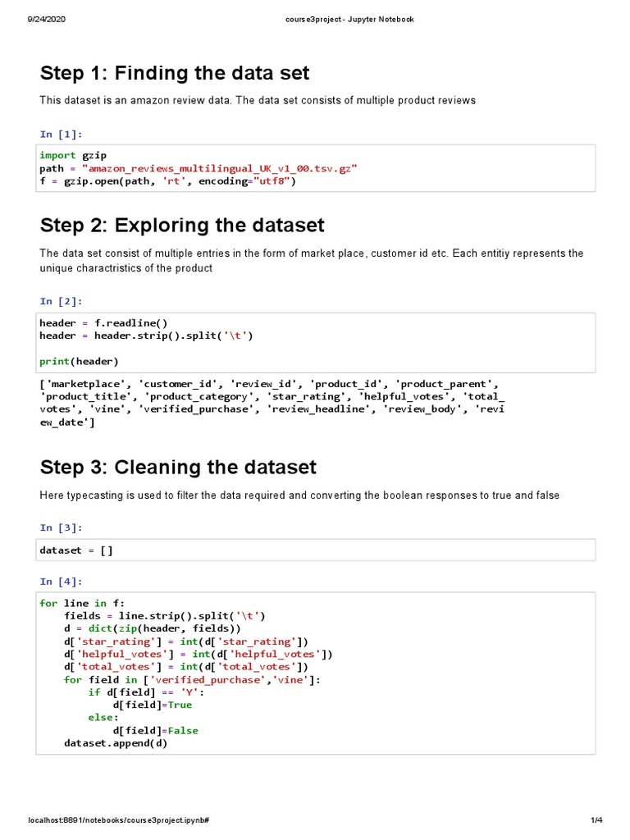Image resolution: width=630 pixels, height=840 pixels.
Task: Click the first code cell importing gzip
Action: point(316,168)
